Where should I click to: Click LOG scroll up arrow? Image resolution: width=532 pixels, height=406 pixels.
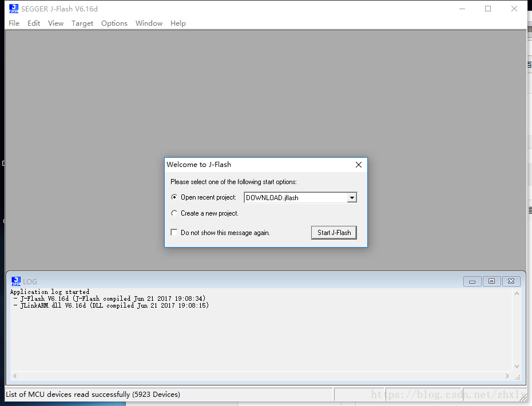(517, 293)
